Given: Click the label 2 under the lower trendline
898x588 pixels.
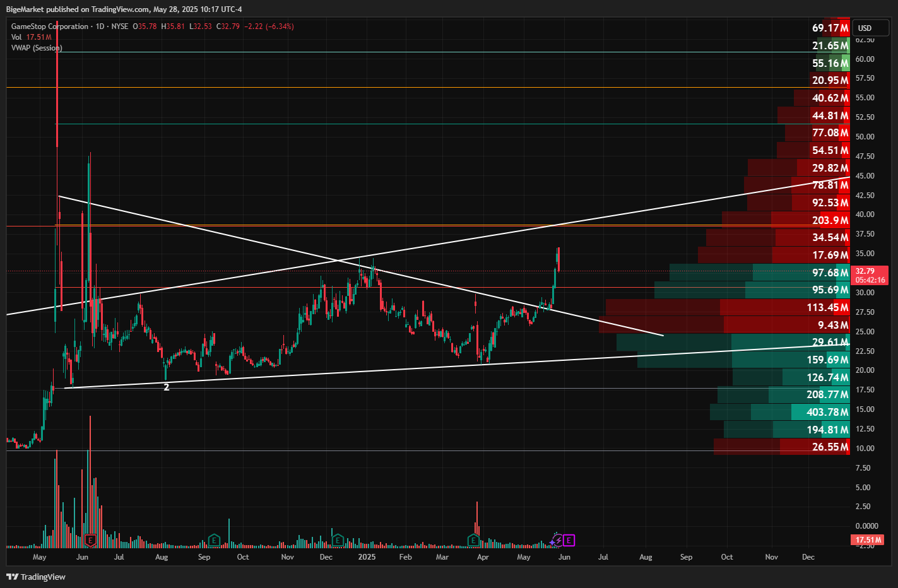Looking at the screenshot, I should point(167,387).
